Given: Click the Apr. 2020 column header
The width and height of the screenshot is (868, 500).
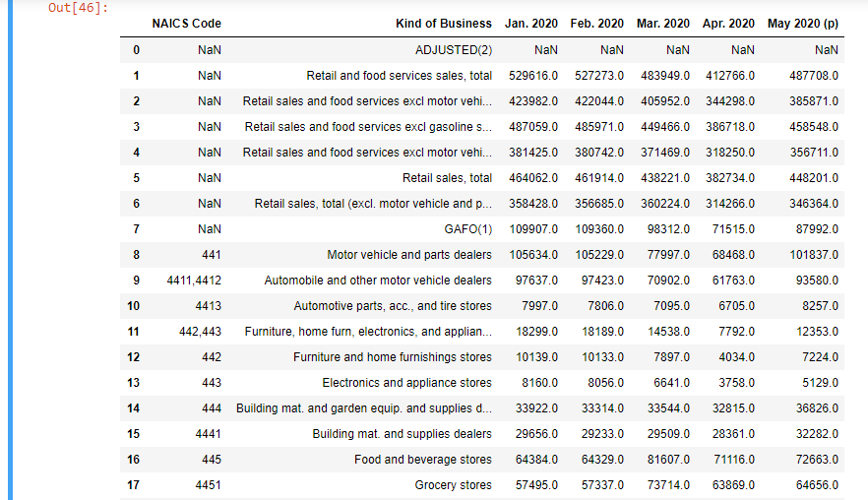Looking at the screenshot, I should 728,23.
